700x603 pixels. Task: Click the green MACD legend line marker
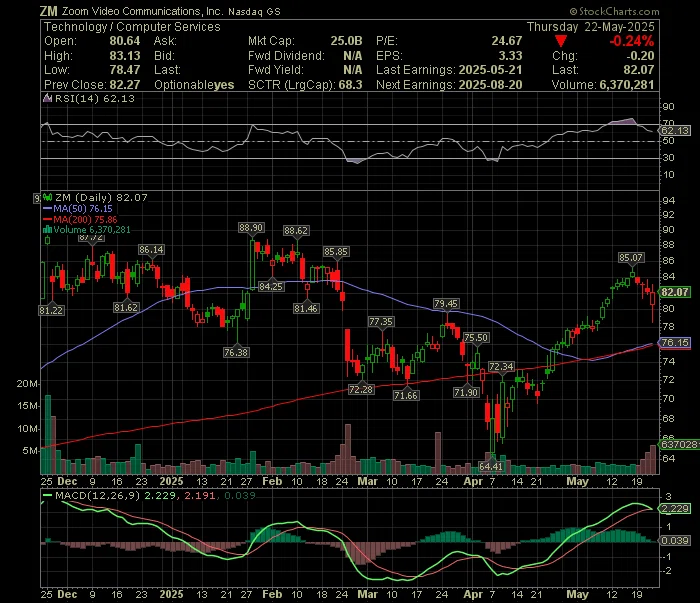click(47, 495)
